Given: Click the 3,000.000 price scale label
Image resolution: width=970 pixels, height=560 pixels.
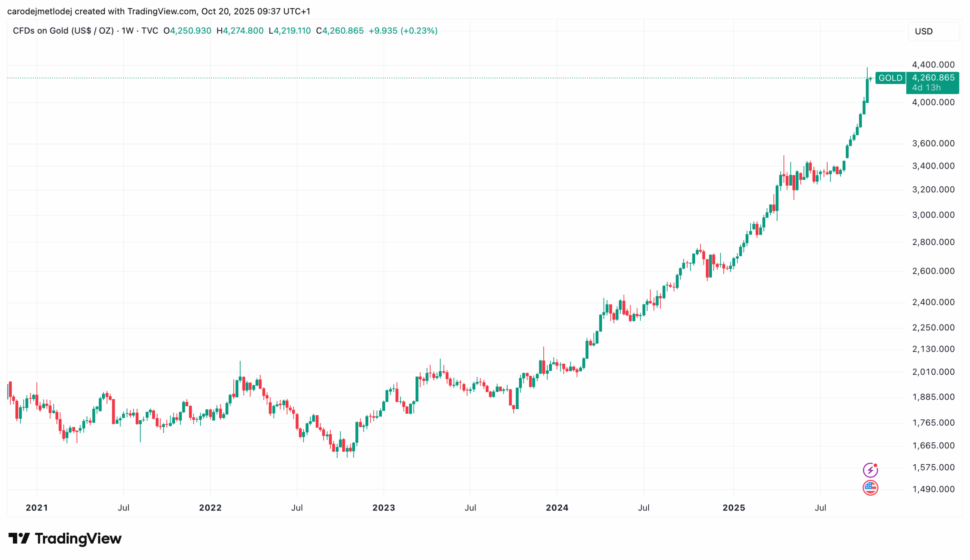Looking at the screenshot, I should 933,215.
